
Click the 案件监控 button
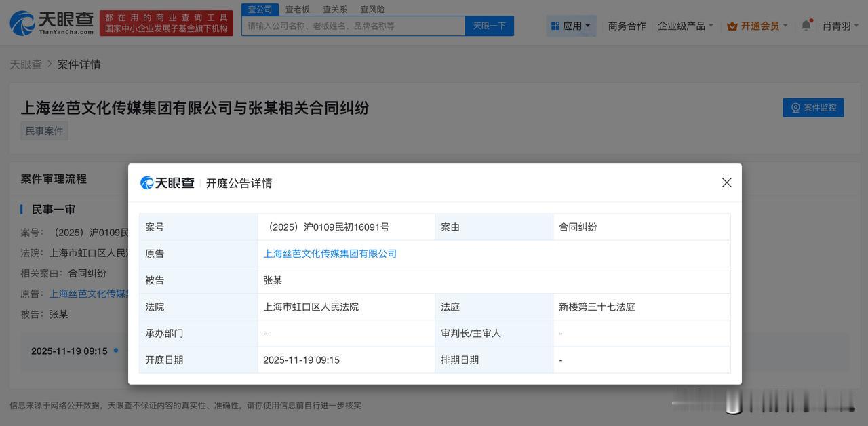813,107
